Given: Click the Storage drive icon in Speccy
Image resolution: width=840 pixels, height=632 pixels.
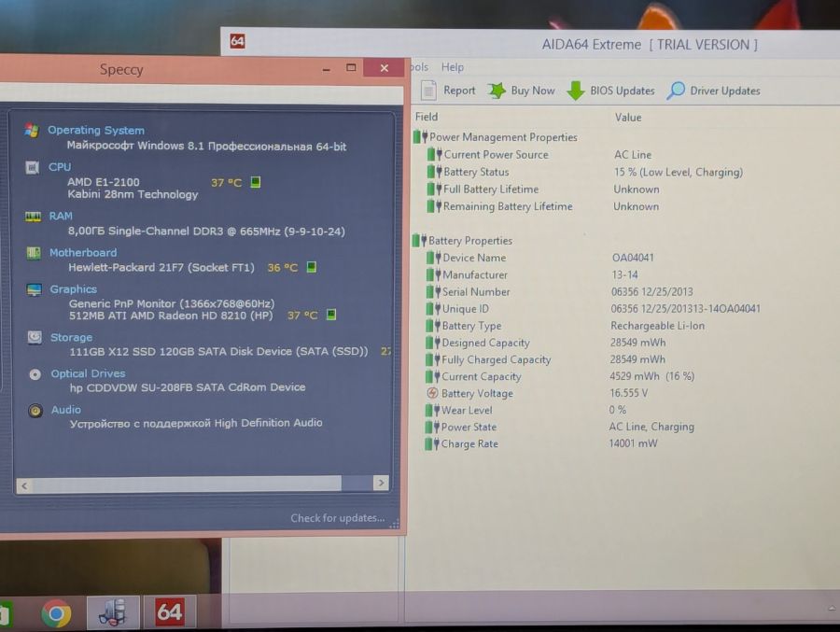Looking at the screenshot, I should coord(35,337).
